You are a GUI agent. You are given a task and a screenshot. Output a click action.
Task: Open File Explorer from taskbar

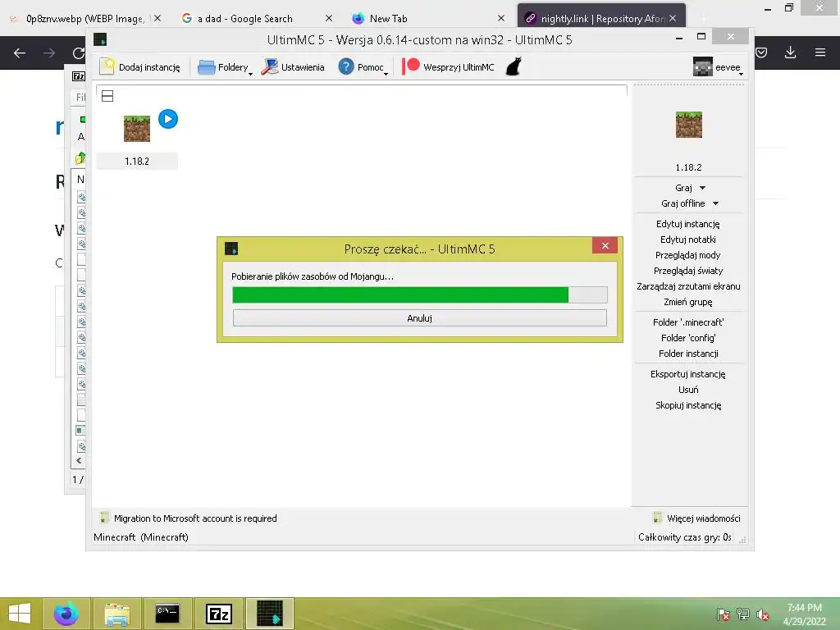[116, 614]
